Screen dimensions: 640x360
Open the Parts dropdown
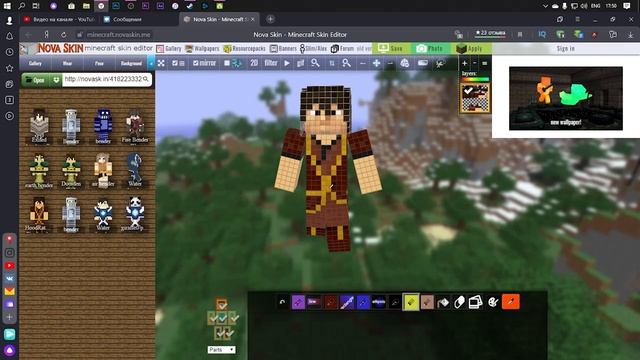pos(222,350)
